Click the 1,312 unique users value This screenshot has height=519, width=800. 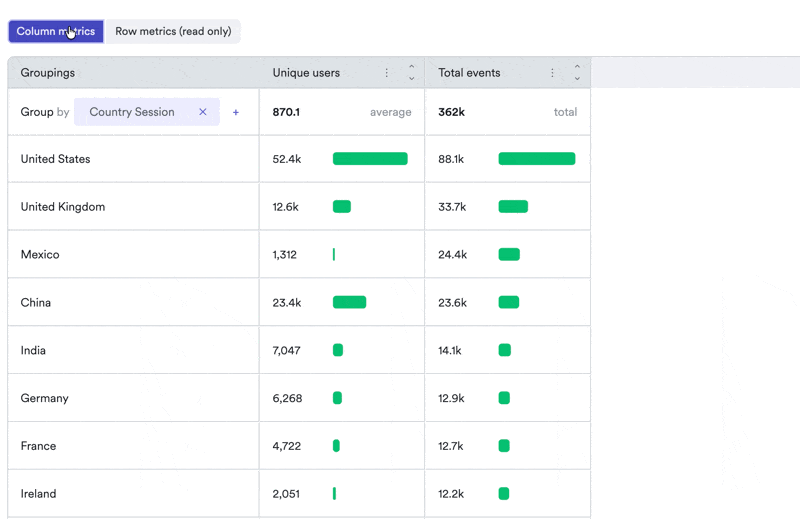click(284, 254)
